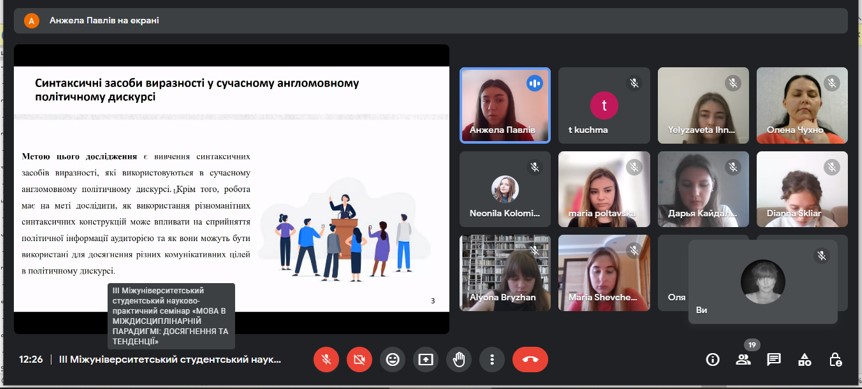Select Олена Чухно's video tile
Screen dimensions: 862x389
(802, 105)
